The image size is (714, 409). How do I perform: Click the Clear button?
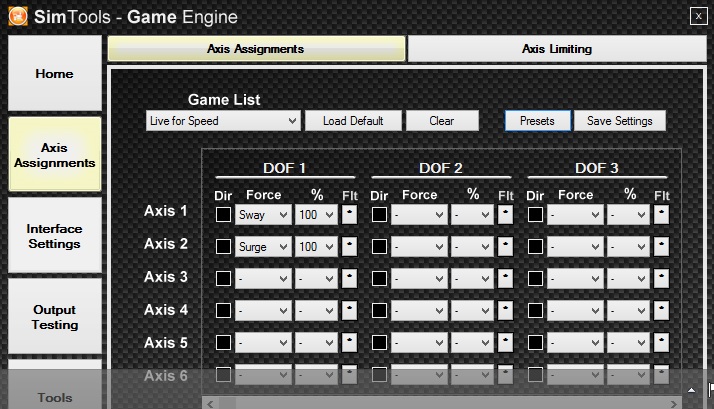(x=442, y=121)
